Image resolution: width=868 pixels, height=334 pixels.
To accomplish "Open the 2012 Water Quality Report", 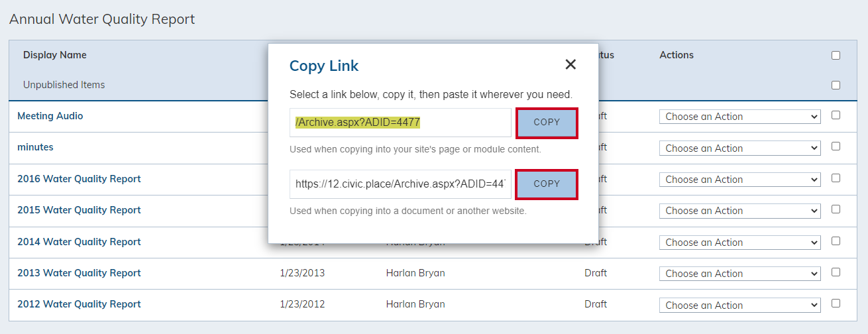I will click(79, 304).
